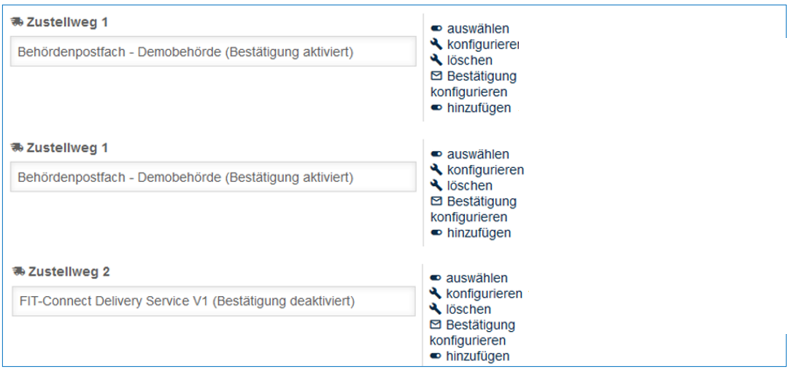
Task: Click the FIT-Connect Delivery Service V1 field
Action: [214, 301]
